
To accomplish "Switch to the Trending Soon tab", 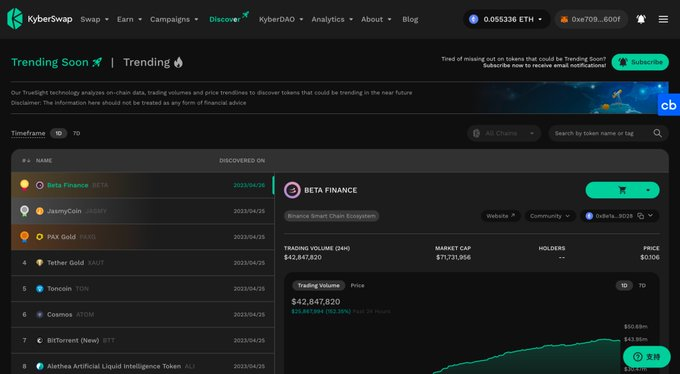I will 57,62.
